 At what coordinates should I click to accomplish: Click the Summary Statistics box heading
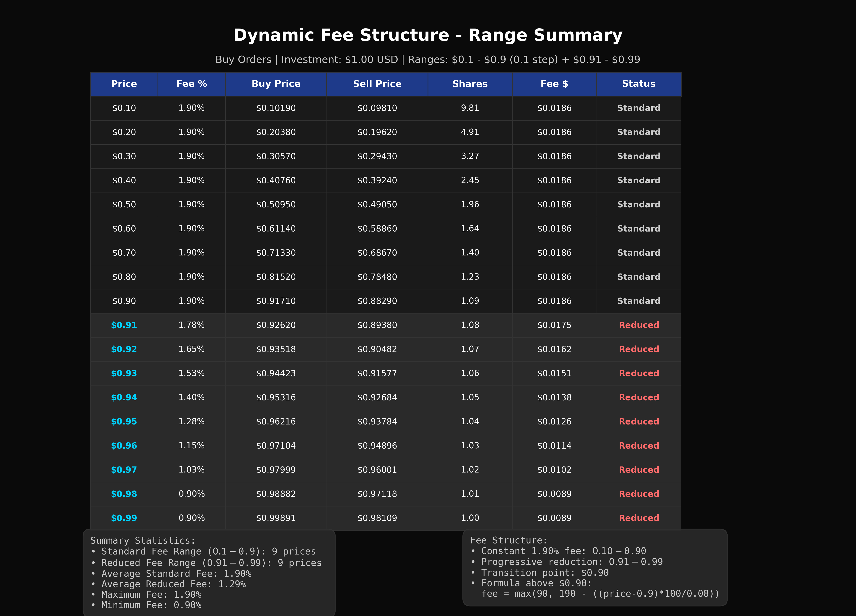(143, 540)
